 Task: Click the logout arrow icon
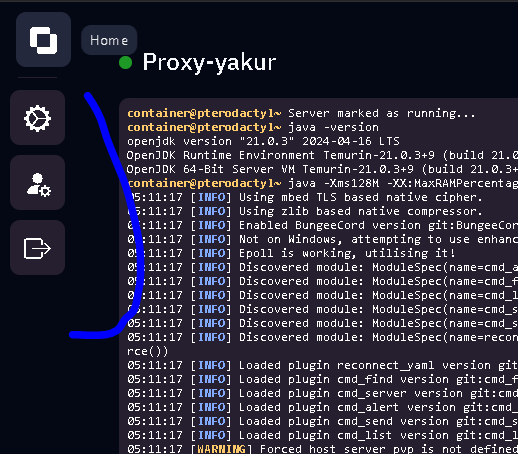coord(37,248)
